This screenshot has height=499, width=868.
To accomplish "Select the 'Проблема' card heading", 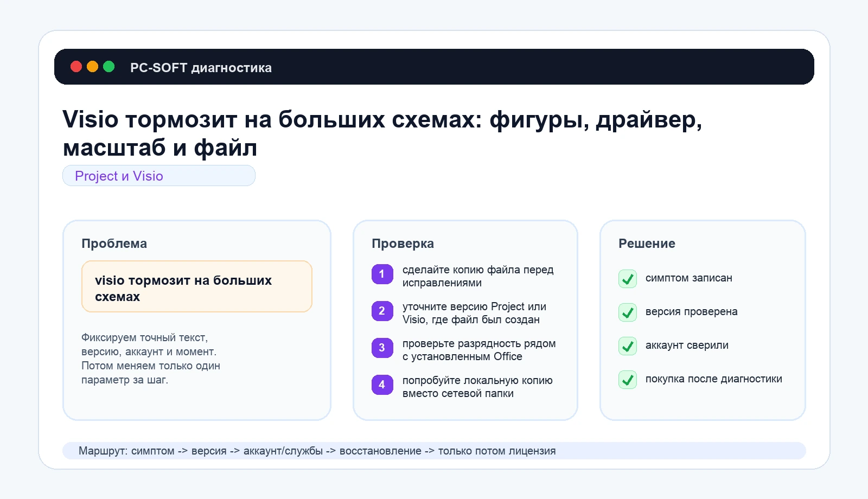I will coord(114,244).
